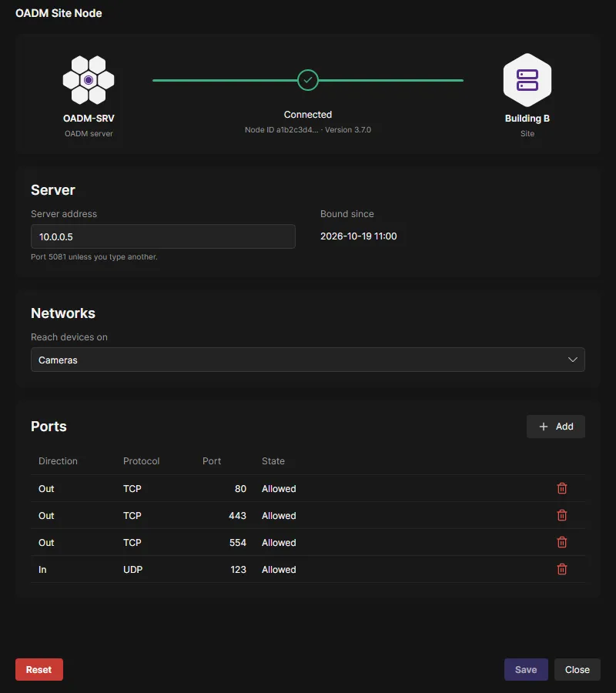Select the Bound since date 2026-10-19 11:00

coord(358,236)
